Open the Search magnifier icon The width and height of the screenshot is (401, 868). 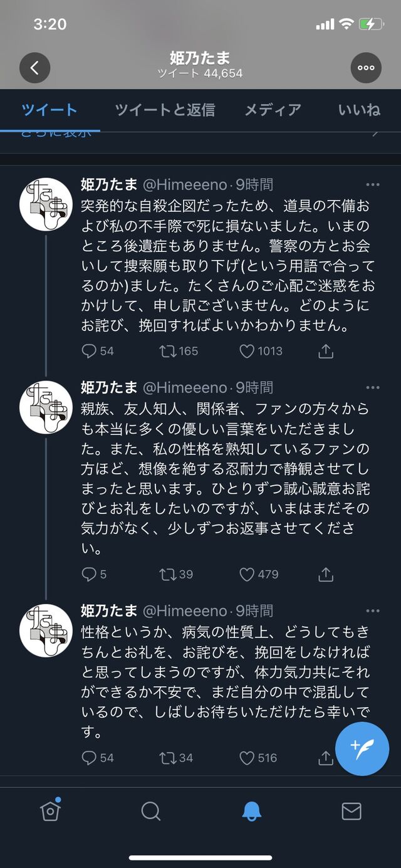[x=150, y=811]
